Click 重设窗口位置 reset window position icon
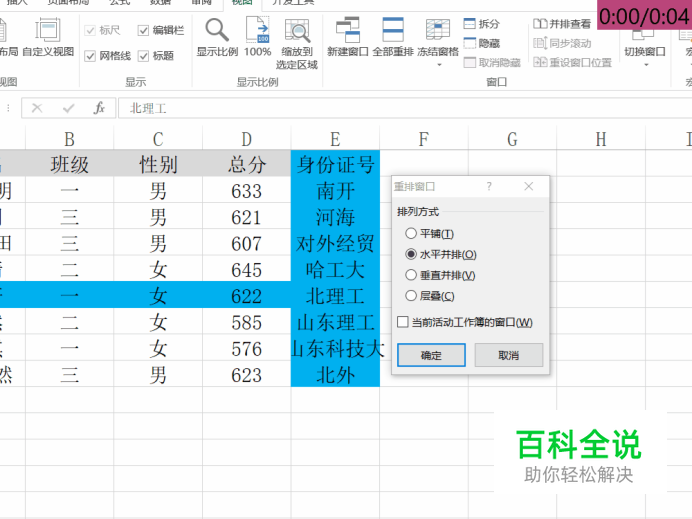Screen dimensions: 692x519 tap(540, 62)
